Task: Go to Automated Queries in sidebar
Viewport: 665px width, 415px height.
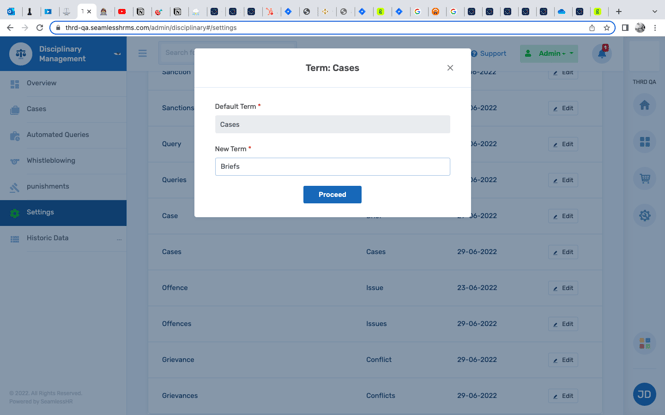Action: (x=57, y=135)
